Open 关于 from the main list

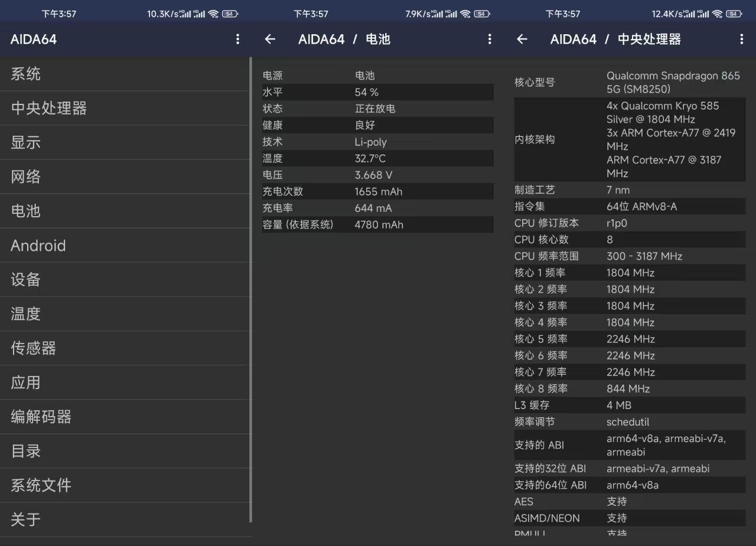[x=126, y=519]
